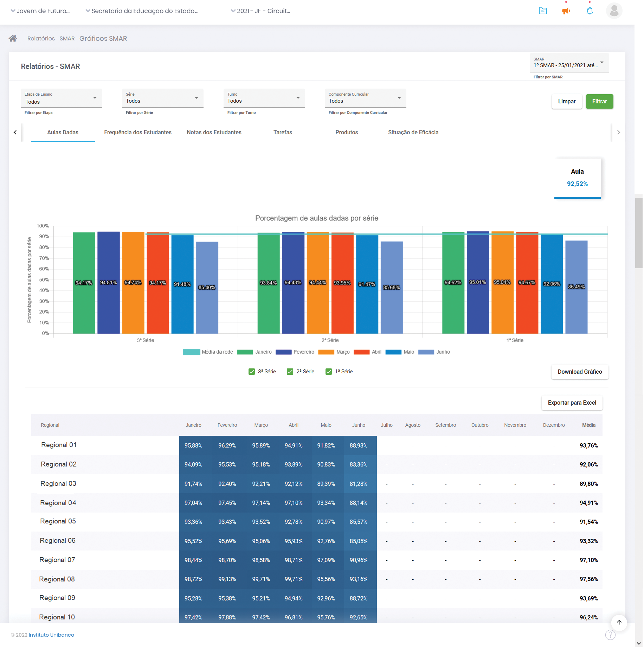Toggle the Fevereiro legend swatch
Screen dimensions: 644x650
click(x=284, y=352)
